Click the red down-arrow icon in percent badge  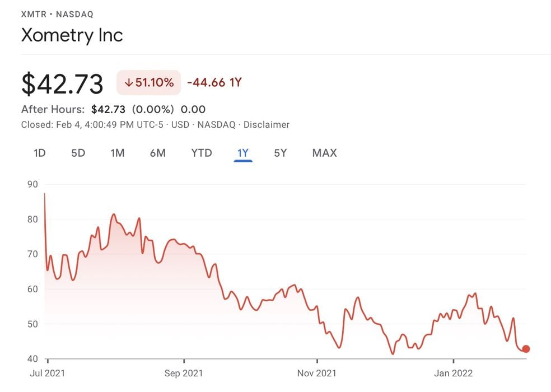128,83
